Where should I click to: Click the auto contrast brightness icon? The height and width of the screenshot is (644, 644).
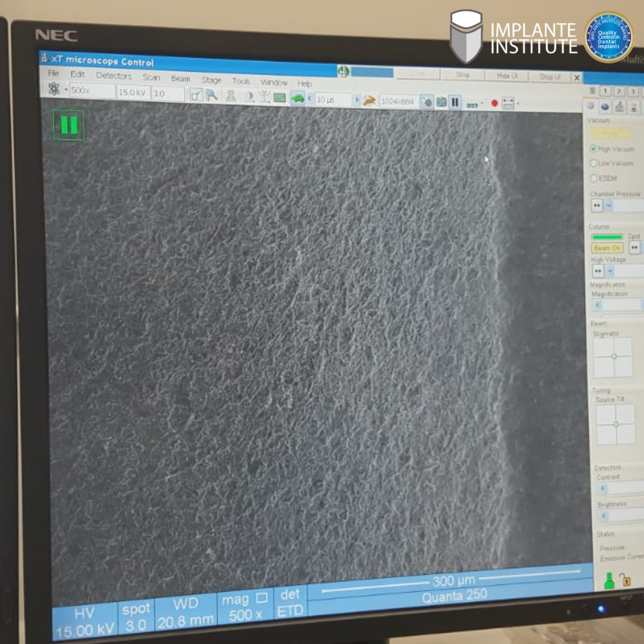[249, 97]
